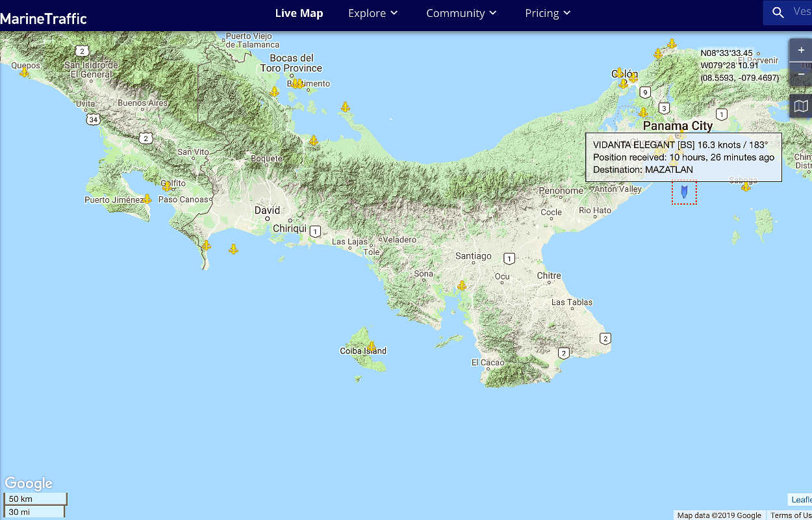
Task: Open the map layers panel icon
Action: tap(801, 106)
